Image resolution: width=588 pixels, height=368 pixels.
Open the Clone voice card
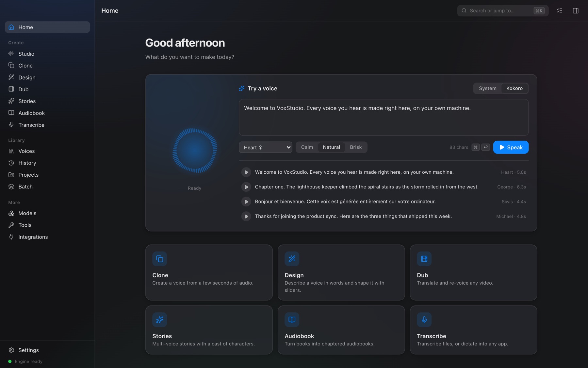click(x=209, y=272)
